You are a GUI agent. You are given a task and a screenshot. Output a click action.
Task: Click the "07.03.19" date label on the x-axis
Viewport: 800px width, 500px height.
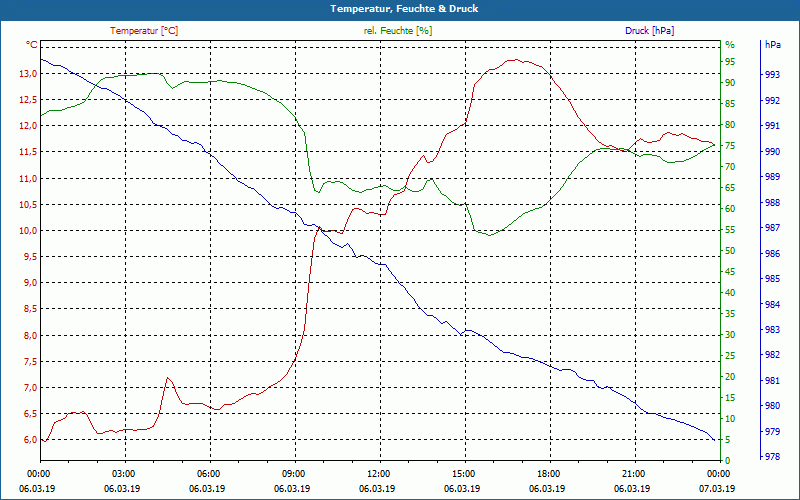point(717,488)
